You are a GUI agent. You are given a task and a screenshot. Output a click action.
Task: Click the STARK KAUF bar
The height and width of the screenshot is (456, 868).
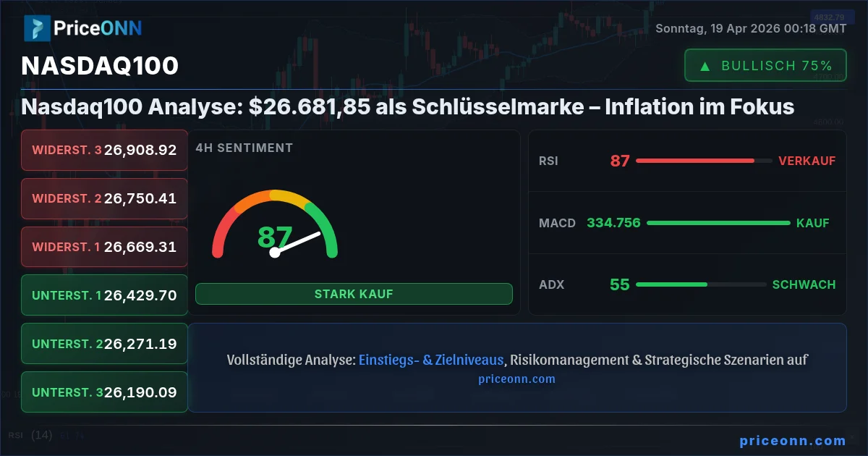[354, 294]
